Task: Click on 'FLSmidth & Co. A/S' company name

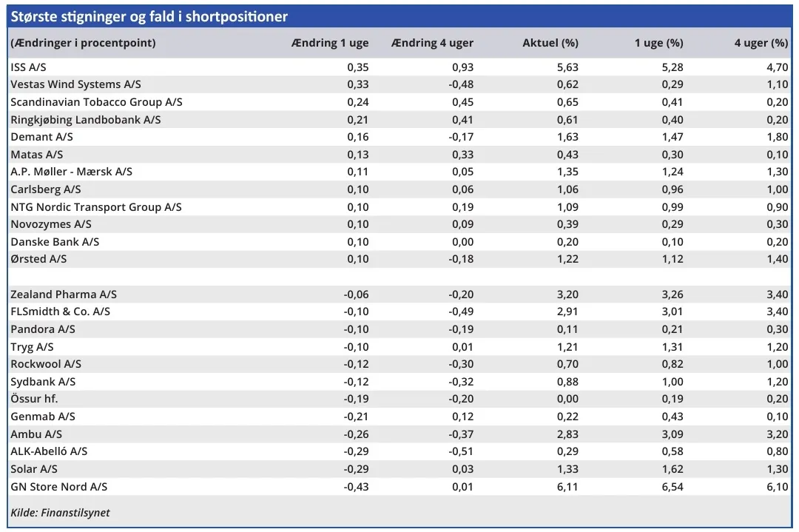Action: pyautogui.click(x=61, y=312)
